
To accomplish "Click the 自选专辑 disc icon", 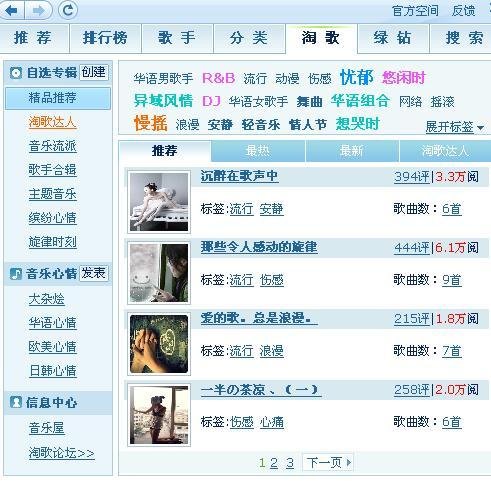I will [16, 73].
